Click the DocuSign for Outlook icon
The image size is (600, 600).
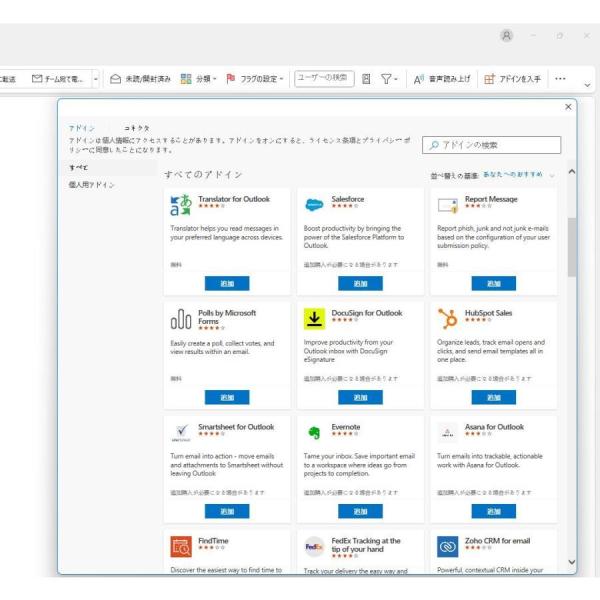(314, 319)
